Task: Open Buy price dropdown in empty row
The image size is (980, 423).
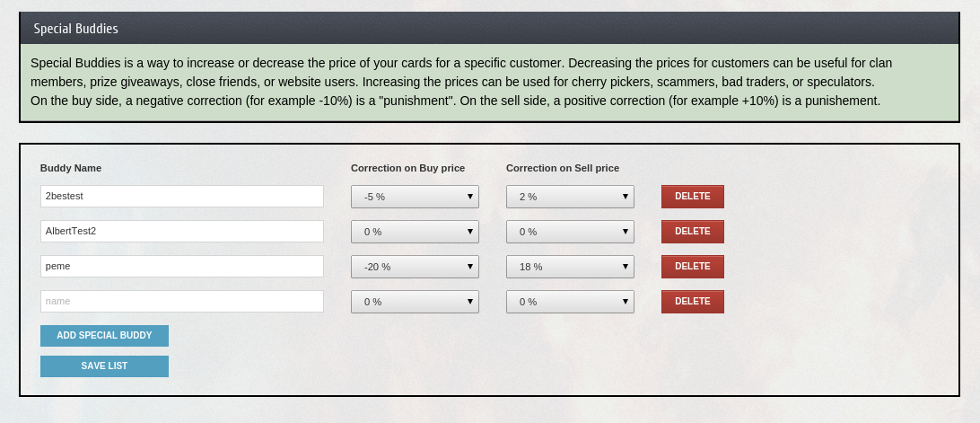Action: click(415, 302)
